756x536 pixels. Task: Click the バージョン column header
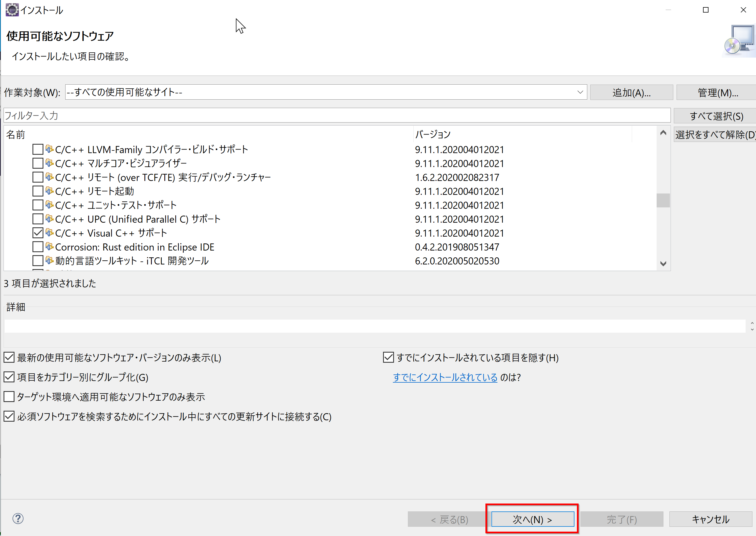(x=522, y=134)
